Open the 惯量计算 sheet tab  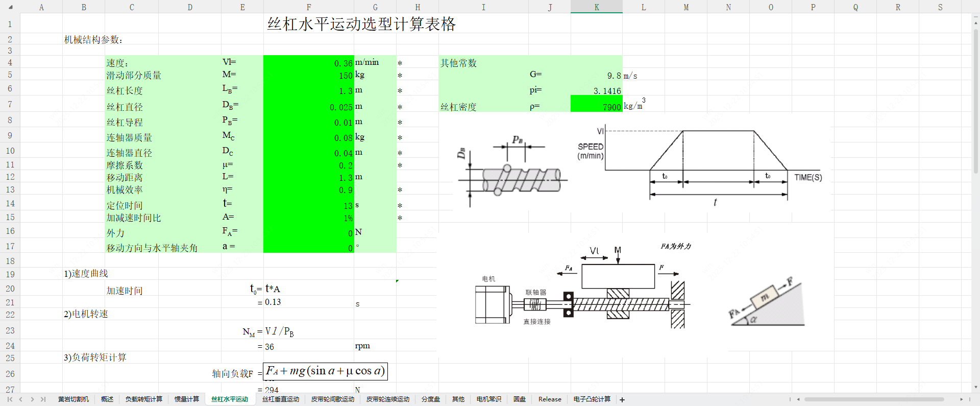coord(187,399)
